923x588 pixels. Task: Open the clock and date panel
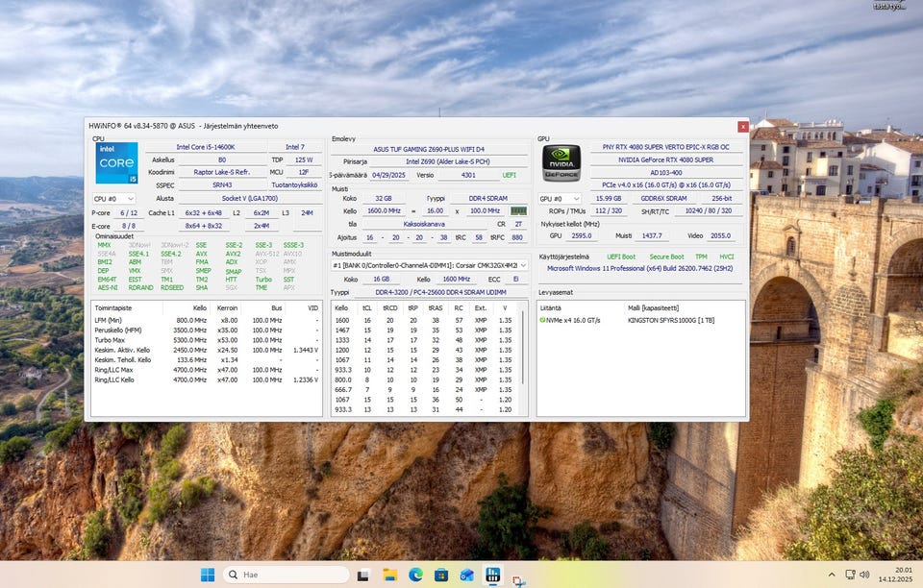[896, 575]
